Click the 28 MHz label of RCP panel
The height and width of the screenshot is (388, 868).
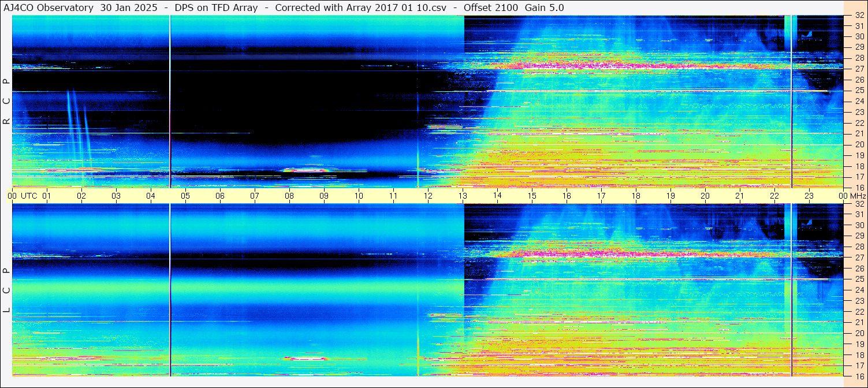(x=859, y=58)
